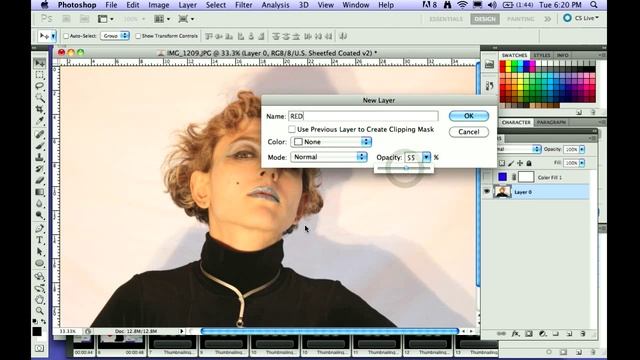The width and height of the screenshot is (640, 360).
Task: Switch to the Essentials workspace
Action: (x=446, y=19)
